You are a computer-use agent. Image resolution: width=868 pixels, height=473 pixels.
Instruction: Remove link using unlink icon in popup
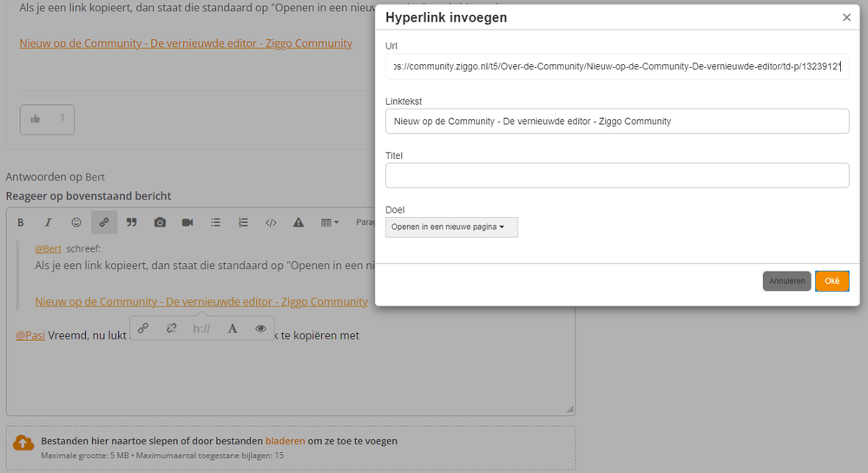point(172,329)
